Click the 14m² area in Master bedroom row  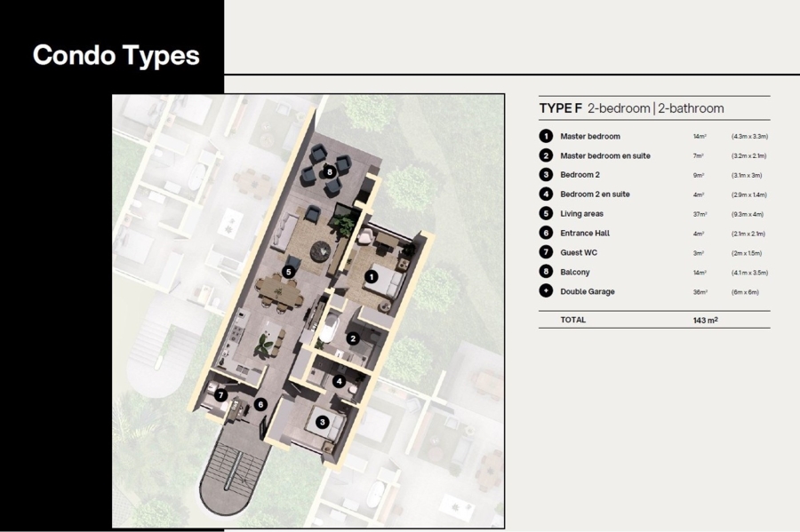pyautogui.click(x=700, y=137)
